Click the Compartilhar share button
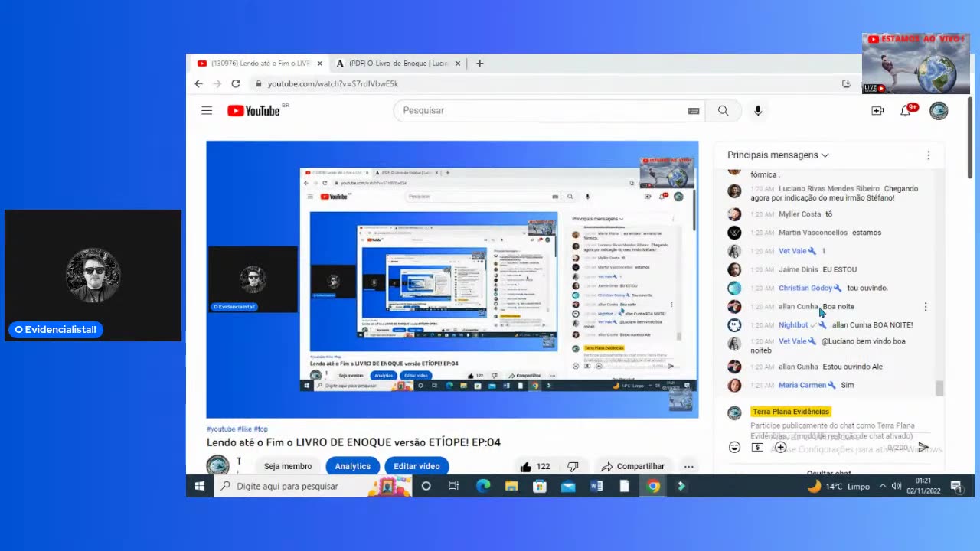The height and width of the screenshot is (551, 980). tap(632, 466)
